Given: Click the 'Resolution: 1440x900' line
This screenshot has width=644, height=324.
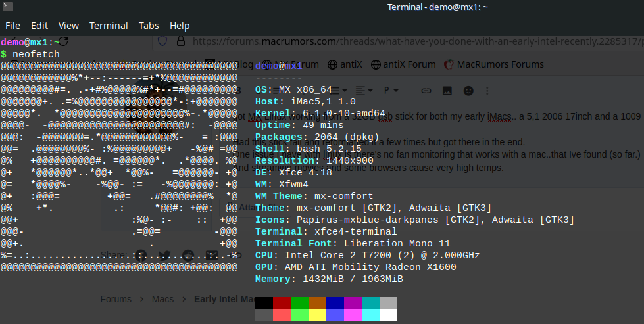Looking at the screenshot, I should pos(314,161).
